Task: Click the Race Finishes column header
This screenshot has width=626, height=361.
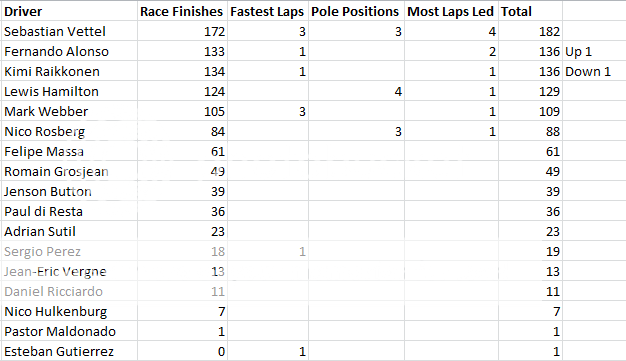Action: [x=182, y=11]
